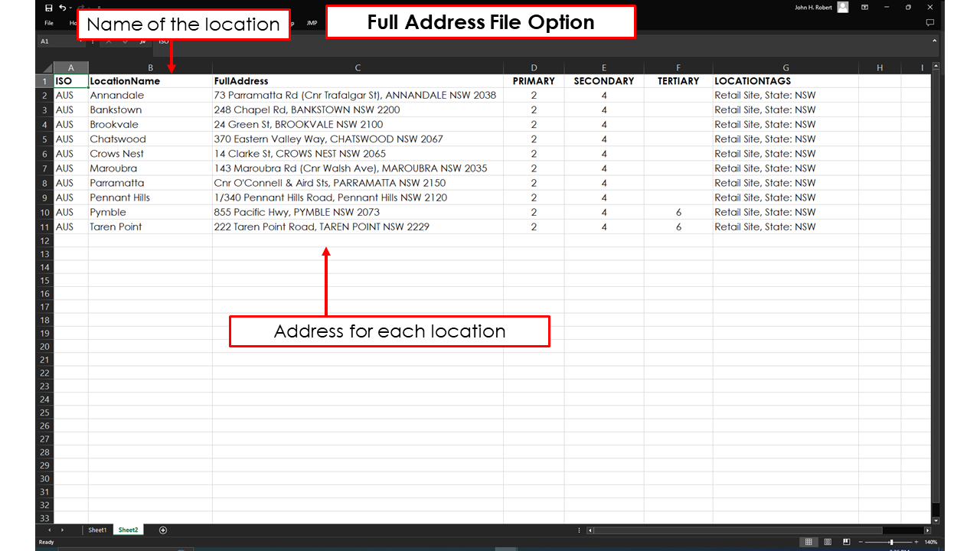This screenshot has width=980, height=551.
Task: Switch to the Sheet2 tab
Action: click(x=128, y=530)
